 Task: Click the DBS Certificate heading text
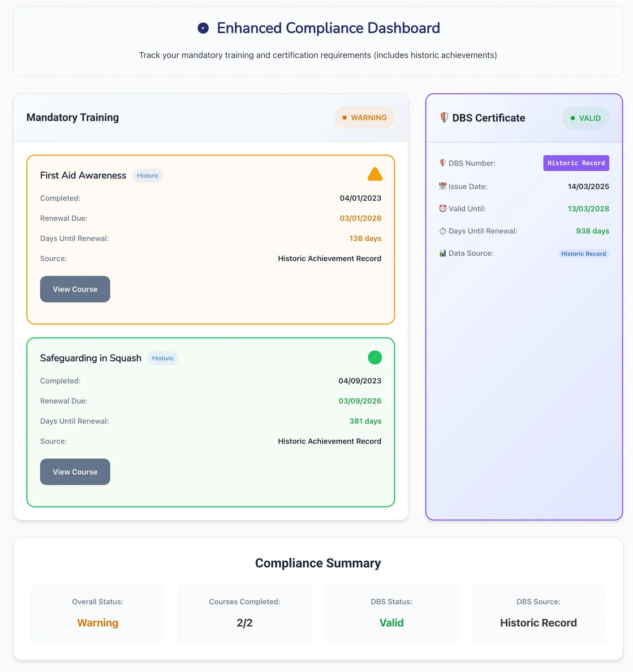(489, 118)
